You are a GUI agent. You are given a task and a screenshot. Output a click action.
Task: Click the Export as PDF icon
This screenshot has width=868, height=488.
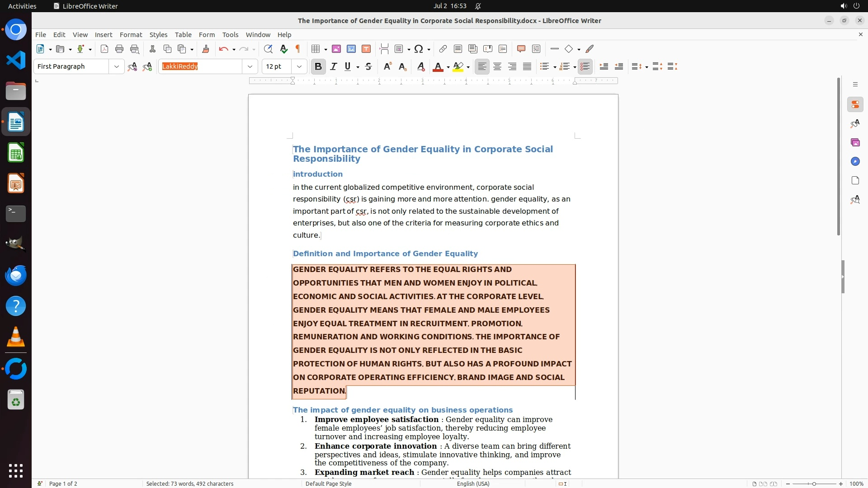pyautogui.click(x=104, y=49)
